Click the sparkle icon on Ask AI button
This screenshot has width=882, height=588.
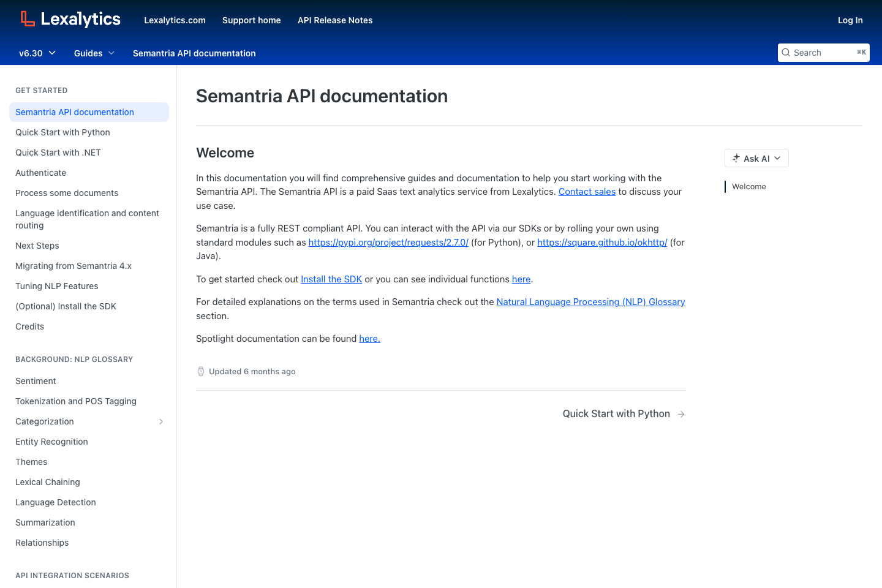[x=736, y=158]
